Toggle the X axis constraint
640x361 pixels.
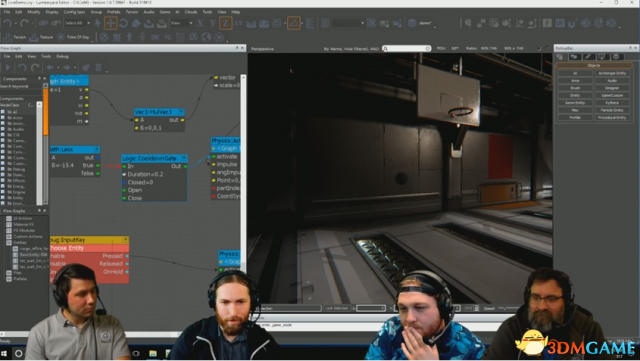point(200,23)
